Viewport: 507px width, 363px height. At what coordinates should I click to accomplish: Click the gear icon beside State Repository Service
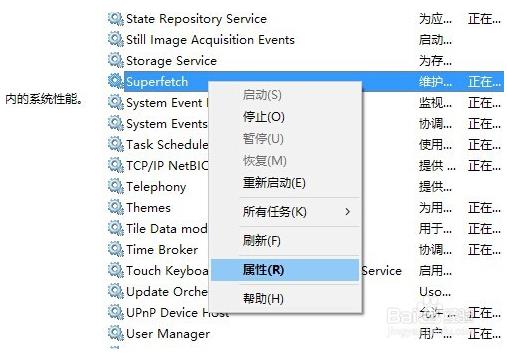(x=116, y=19)
